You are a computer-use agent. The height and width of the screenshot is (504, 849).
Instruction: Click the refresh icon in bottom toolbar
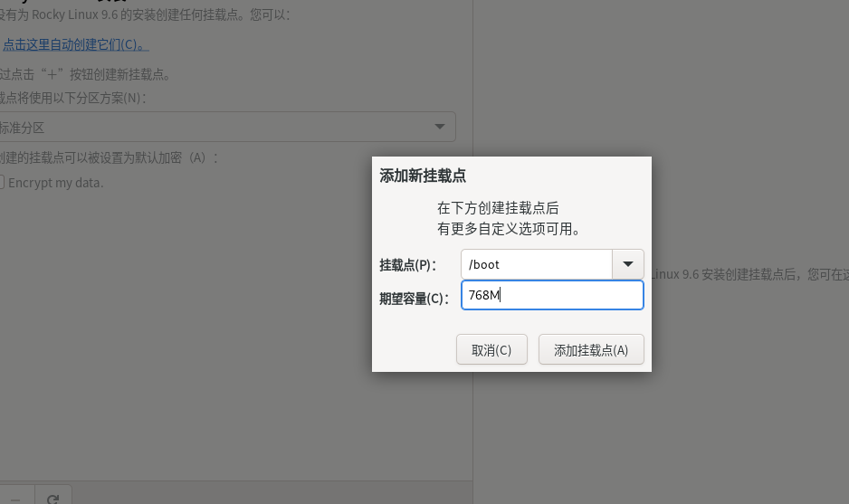pos(52,499)
